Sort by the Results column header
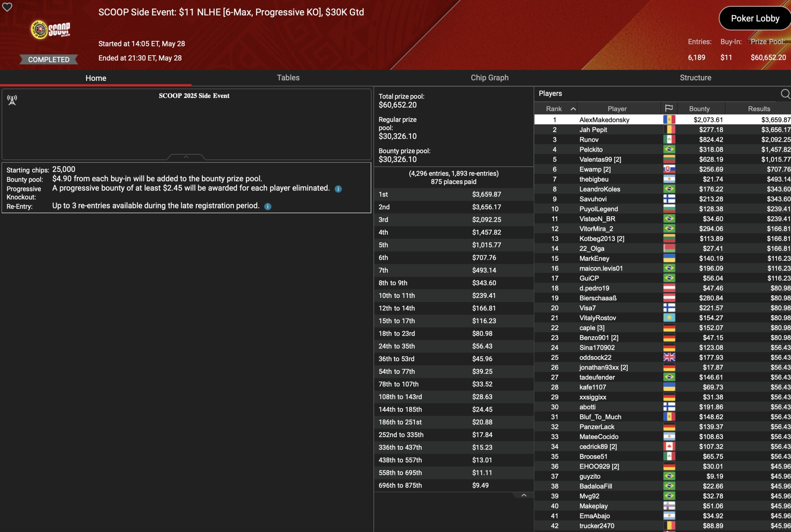791x532 pixels. click(759, 109)
